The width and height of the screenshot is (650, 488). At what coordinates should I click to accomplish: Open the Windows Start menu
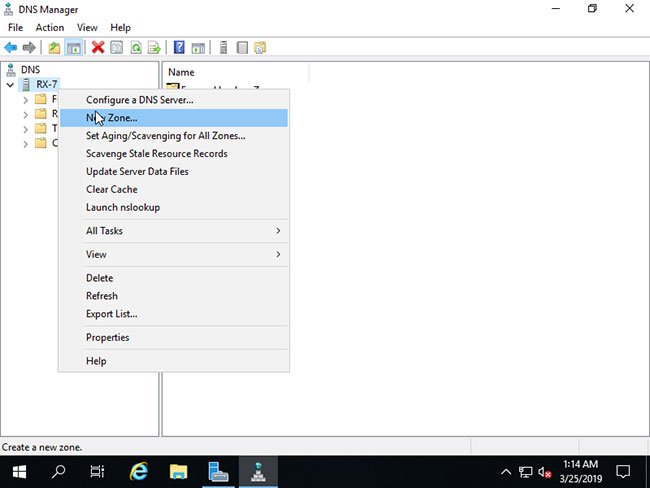pyautogui.click(x=19, y=472)
